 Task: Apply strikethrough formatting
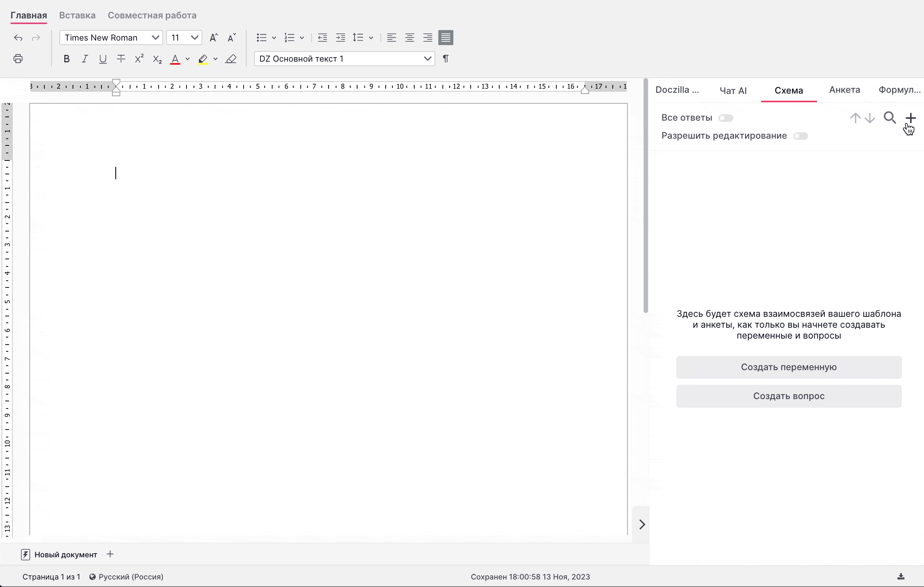[x=121, y=59]
